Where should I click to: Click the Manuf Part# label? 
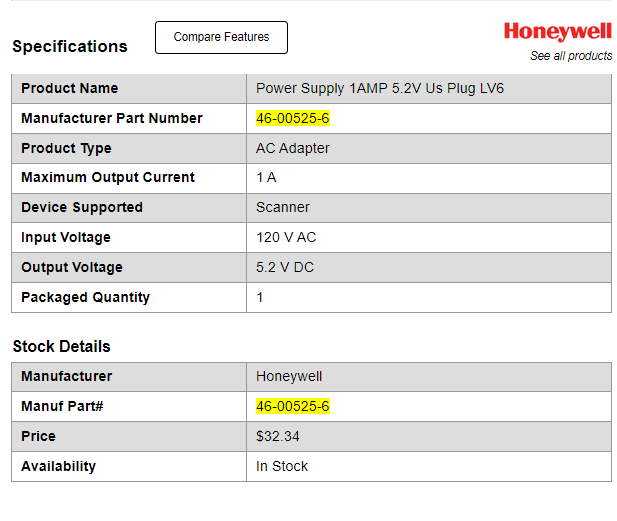(x=62, y=406)
